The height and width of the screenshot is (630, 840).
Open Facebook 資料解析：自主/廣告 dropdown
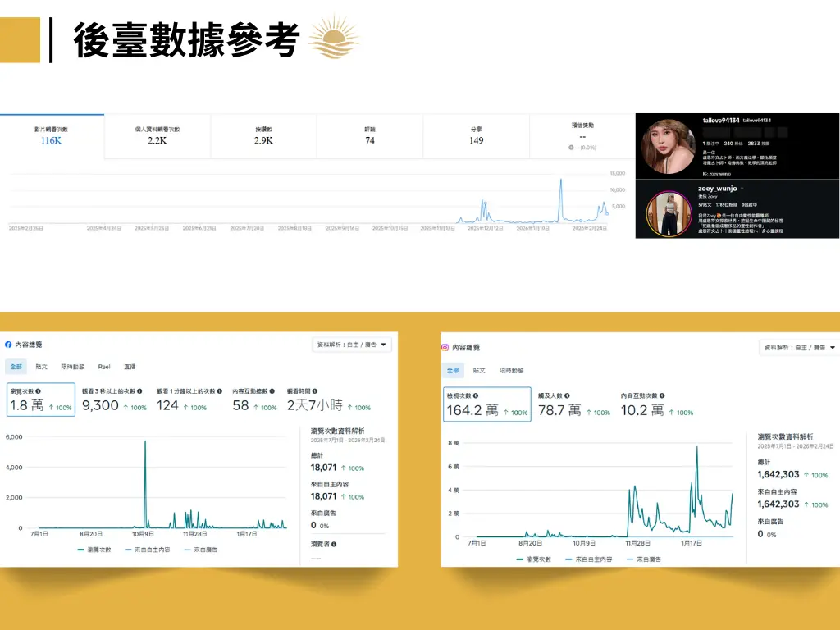(352, 345)
